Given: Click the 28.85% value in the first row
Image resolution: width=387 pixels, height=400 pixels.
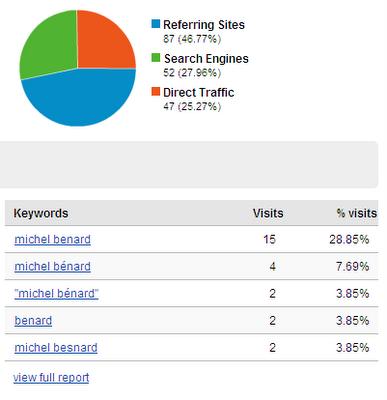Looking at the screenshot, I should coord(349,239).
